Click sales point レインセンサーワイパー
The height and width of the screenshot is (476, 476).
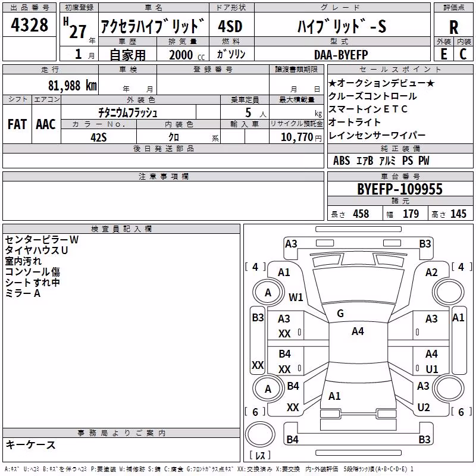[377, 135]
